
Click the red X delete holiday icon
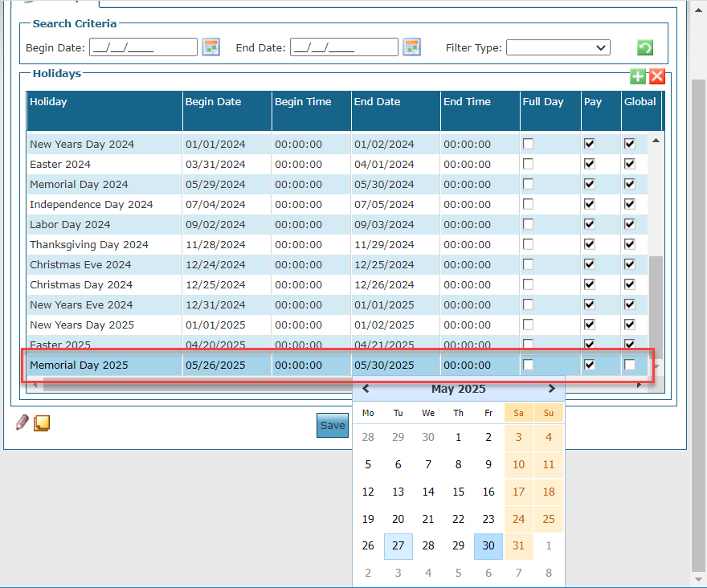(x=657, y=76)
